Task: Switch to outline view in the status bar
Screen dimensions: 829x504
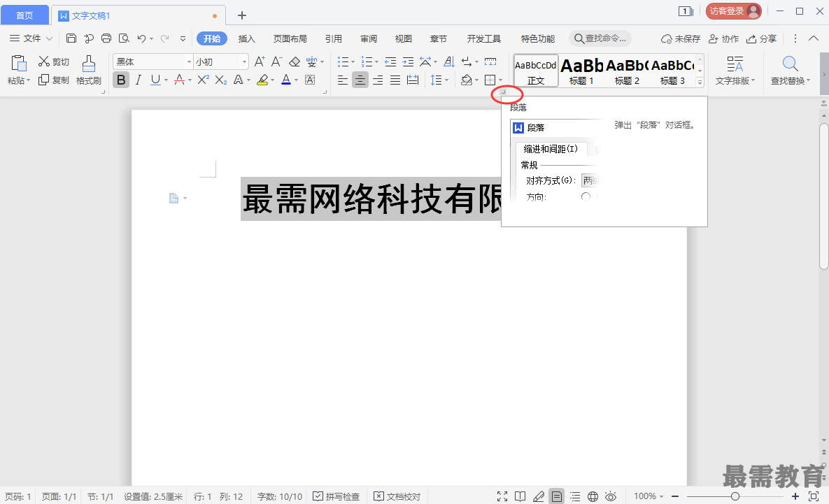Action: (574, 496)
